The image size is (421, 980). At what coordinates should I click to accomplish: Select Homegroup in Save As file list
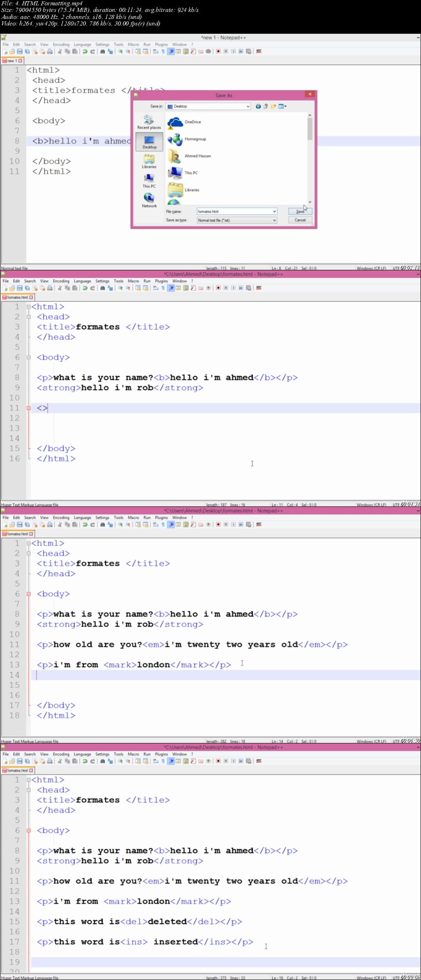click(187, 139)
